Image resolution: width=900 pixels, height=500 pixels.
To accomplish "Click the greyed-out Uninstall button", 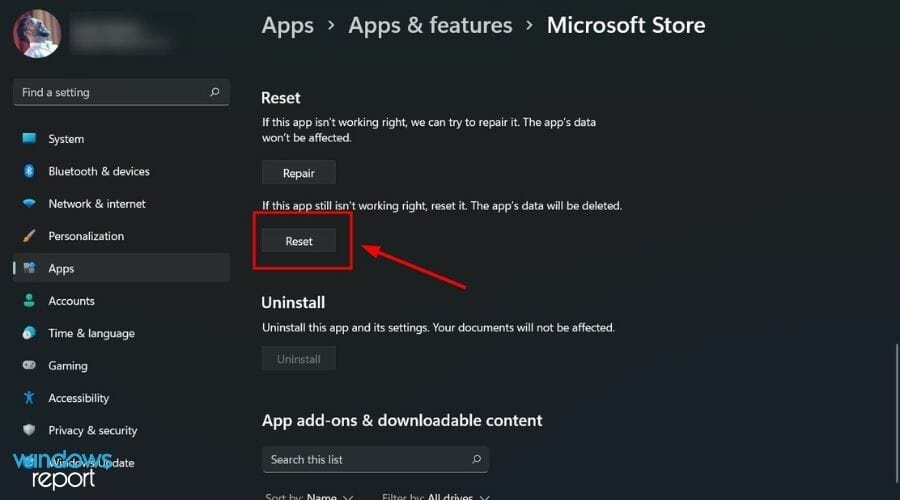I will (298, 359).
